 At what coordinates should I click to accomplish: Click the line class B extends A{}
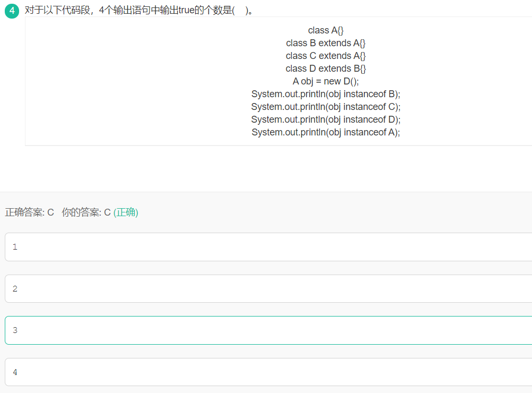click(326, 43)
